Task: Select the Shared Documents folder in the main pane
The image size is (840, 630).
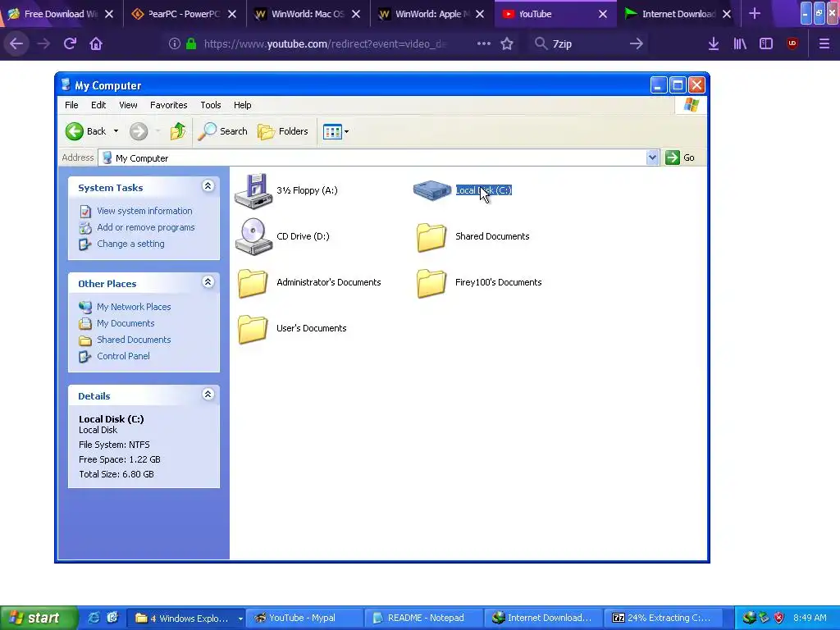Action: point(431,237)
